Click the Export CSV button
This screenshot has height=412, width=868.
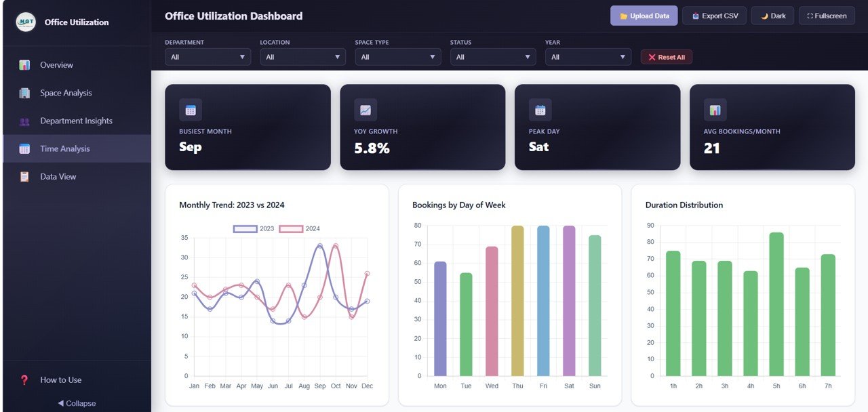coord(714,16)
